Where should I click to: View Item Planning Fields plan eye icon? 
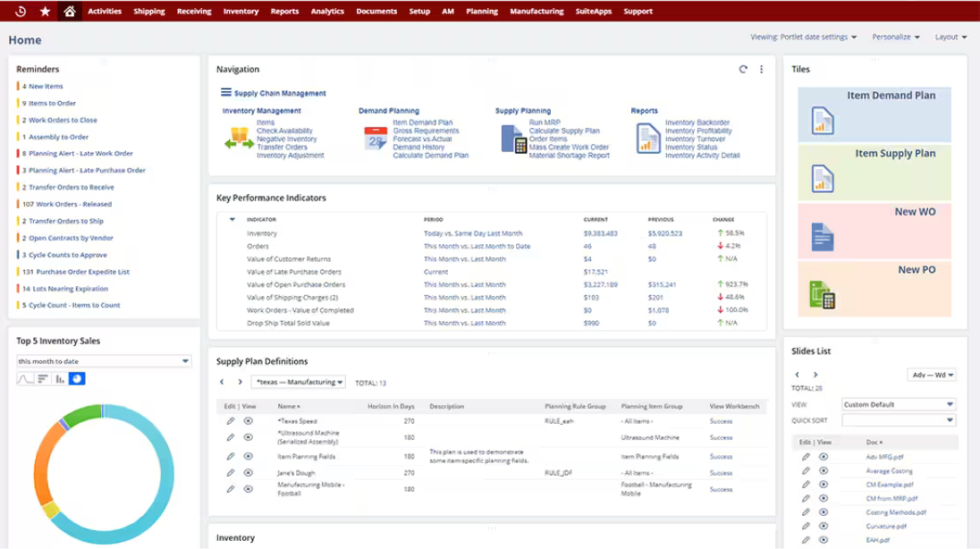pyautogui.click(x=248, y=457)
